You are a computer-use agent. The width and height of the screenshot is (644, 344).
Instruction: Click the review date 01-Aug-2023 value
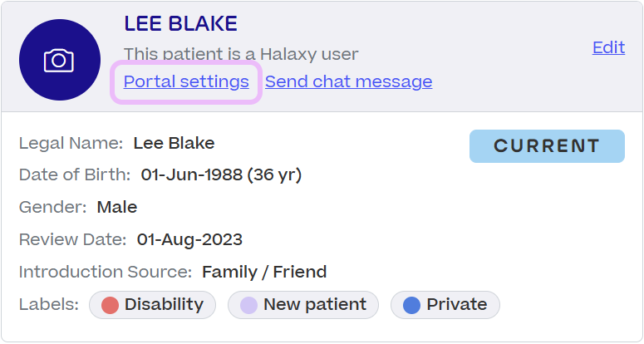pos(189,240)
